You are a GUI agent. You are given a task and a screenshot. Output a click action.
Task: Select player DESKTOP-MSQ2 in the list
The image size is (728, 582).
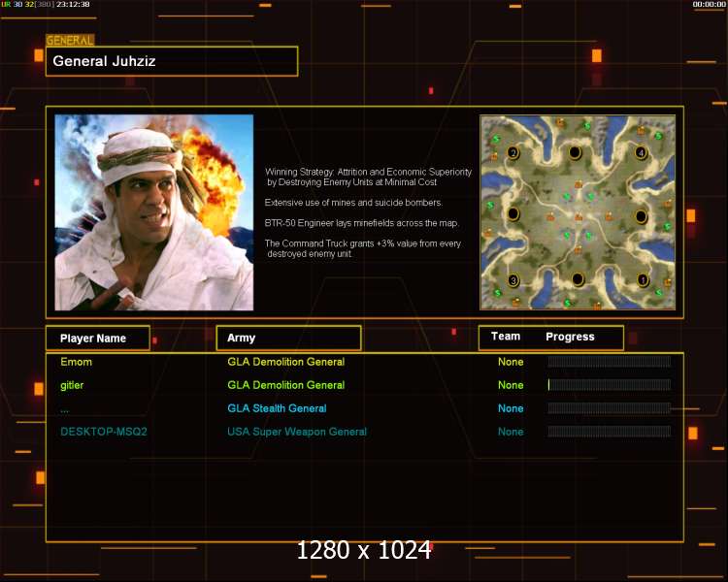(104, 432)
